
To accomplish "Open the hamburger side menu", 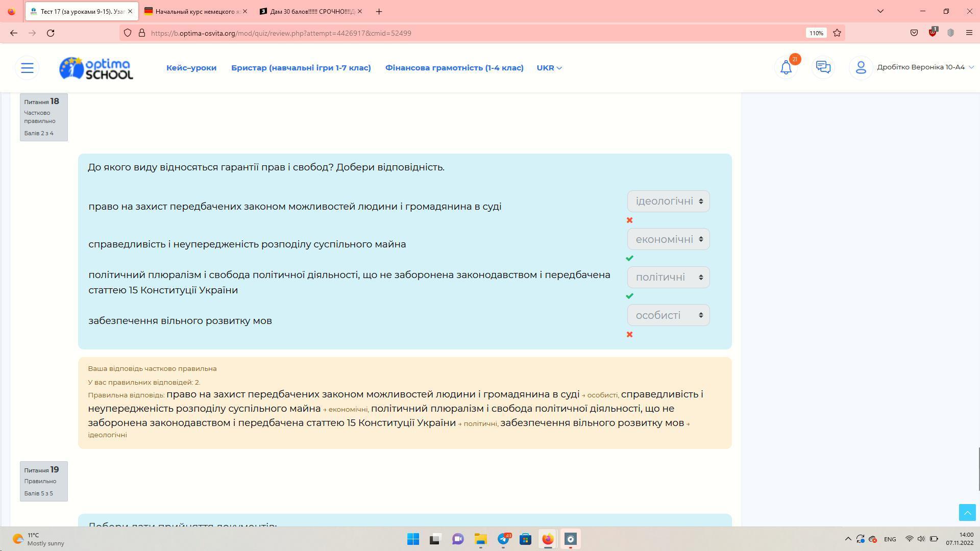I will tap(27, 67).
